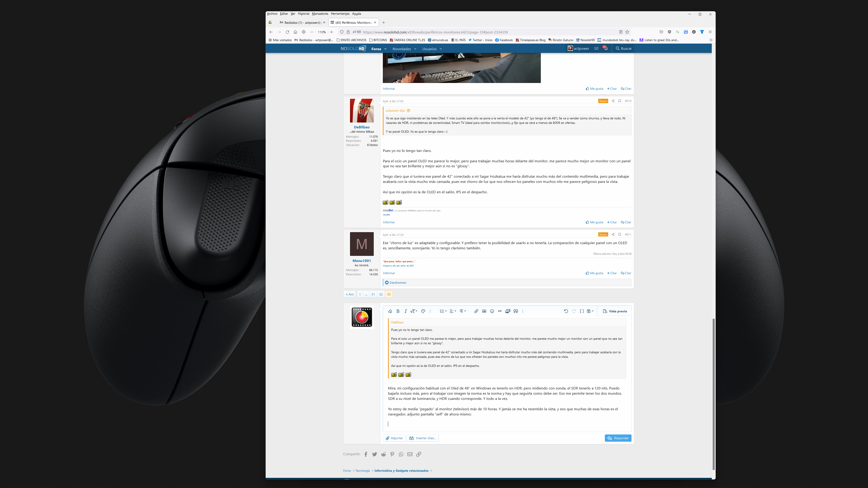Image resolution: width=868 pixels, height=488 pixels.
Task: Expand the Usuarios navigation dropdown arrow
Action: coord(441,49)
